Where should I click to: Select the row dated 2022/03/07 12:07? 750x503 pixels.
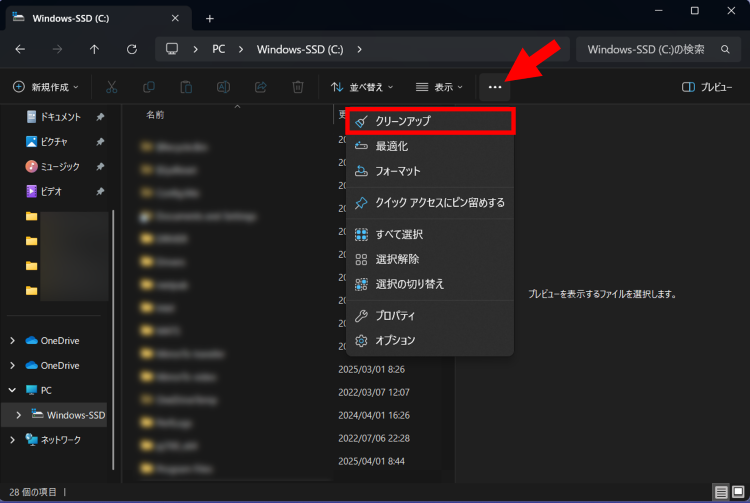pyautogui.click(x=287, y=392)
